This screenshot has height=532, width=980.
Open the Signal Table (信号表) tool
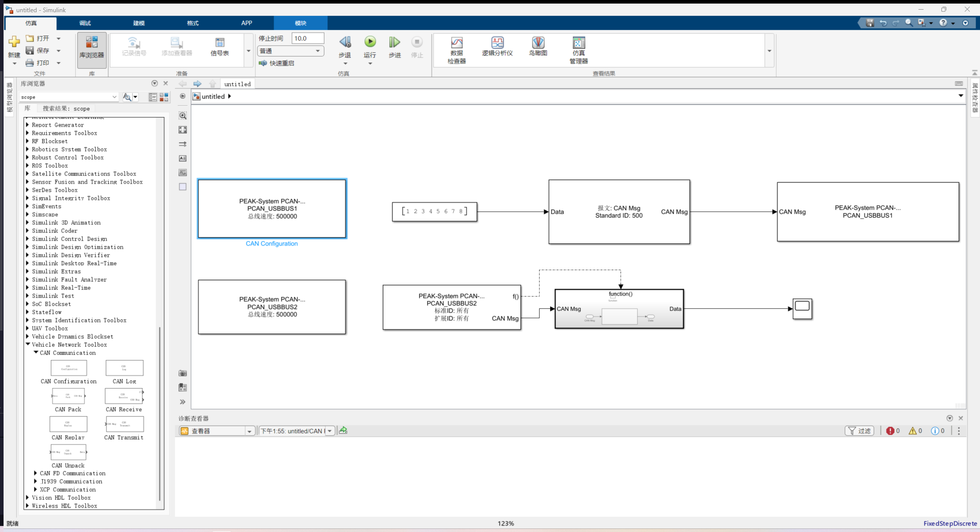pyautogui.click(x=220, y=47)
